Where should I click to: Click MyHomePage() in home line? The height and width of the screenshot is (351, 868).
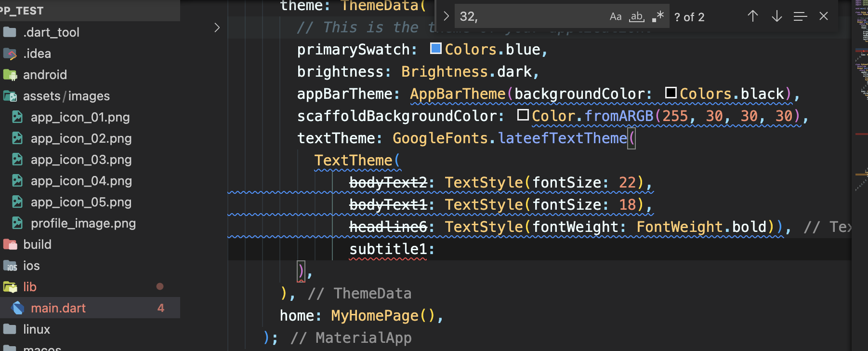[x=383, y=316]
